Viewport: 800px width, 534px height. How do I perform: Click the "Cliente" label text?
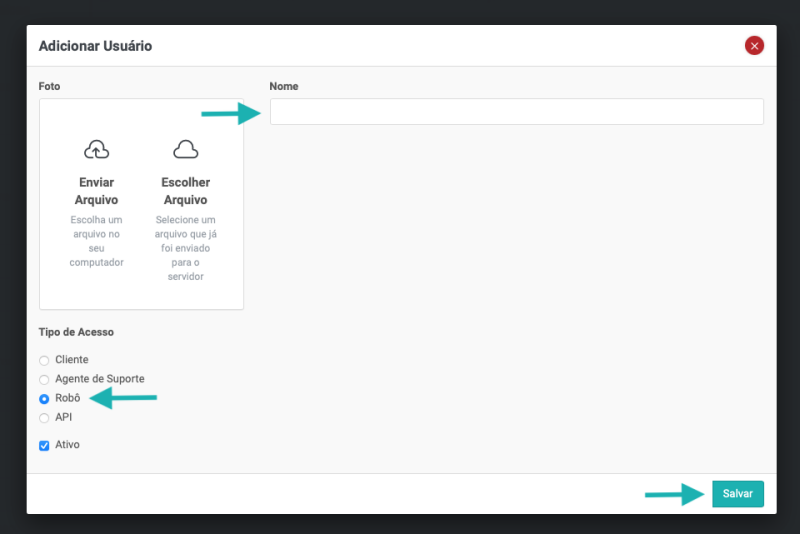click(x=72, y=360)
